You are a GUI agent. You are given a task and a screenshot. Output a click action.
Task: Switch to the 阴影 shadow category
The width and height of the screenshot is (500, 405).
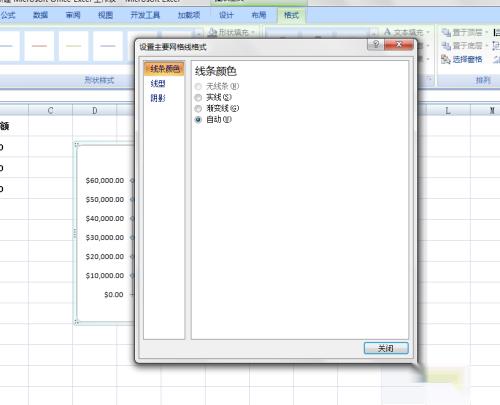[x=158, y=98]
